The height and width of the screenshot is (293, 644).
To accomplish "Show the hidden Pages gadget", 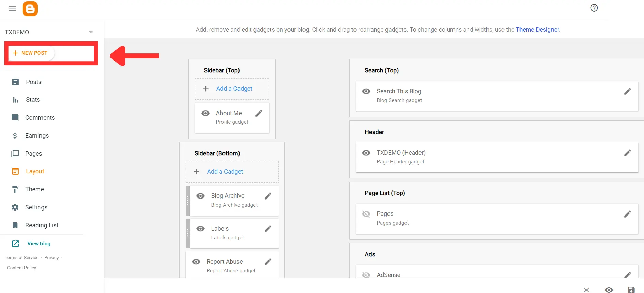I will click(x=366, y=214).
